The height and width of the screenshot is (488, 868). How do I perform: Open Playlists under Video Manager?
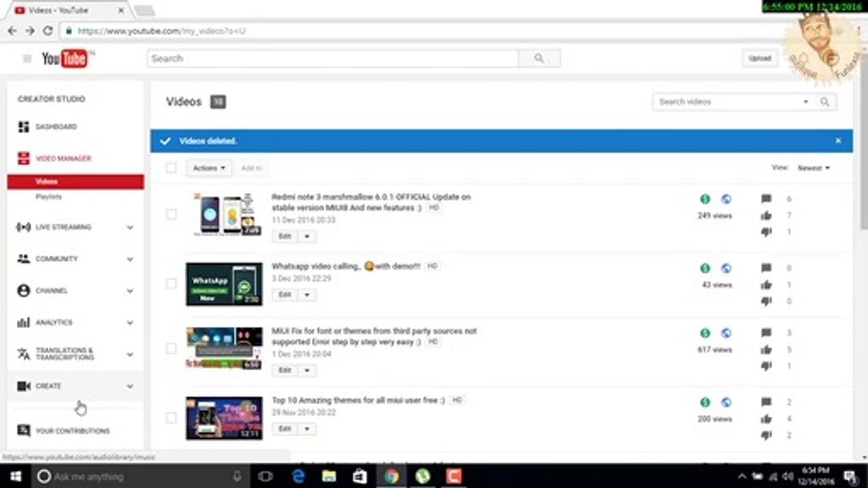point(49,197)
